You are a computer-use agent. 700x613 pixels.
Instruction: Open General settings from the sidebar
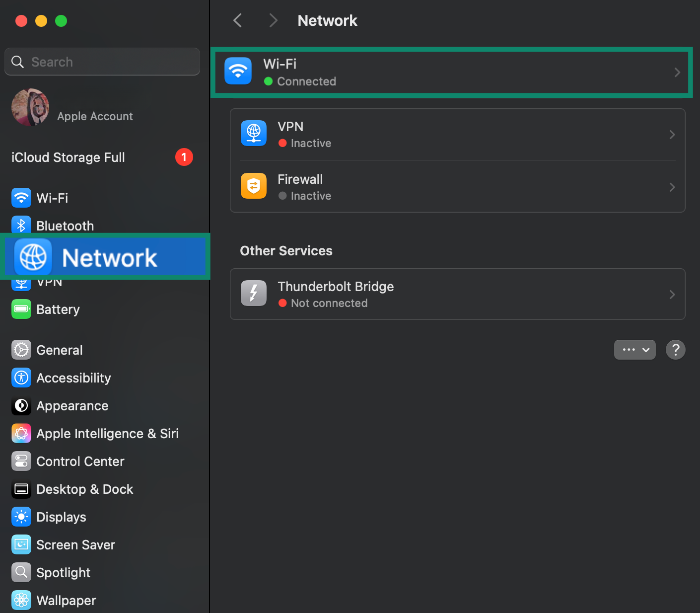(x=59, y=350)
